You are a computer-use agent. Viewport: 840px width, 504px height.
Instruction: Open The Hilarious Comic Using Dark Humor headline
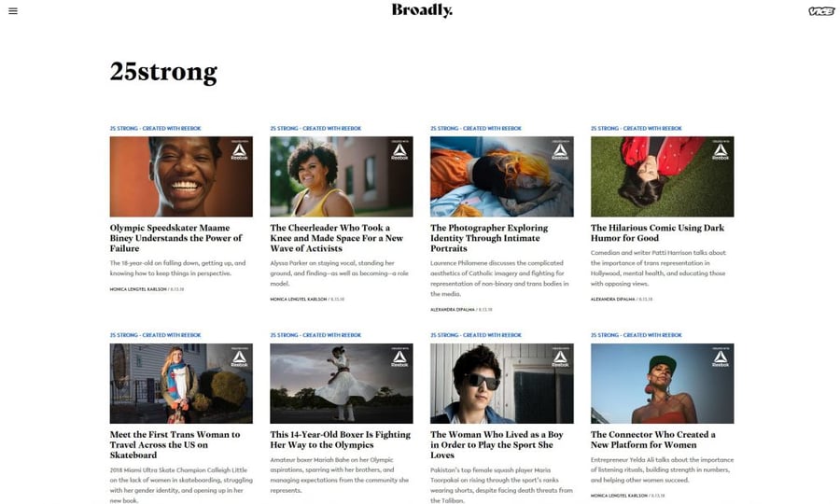[657, 232]
